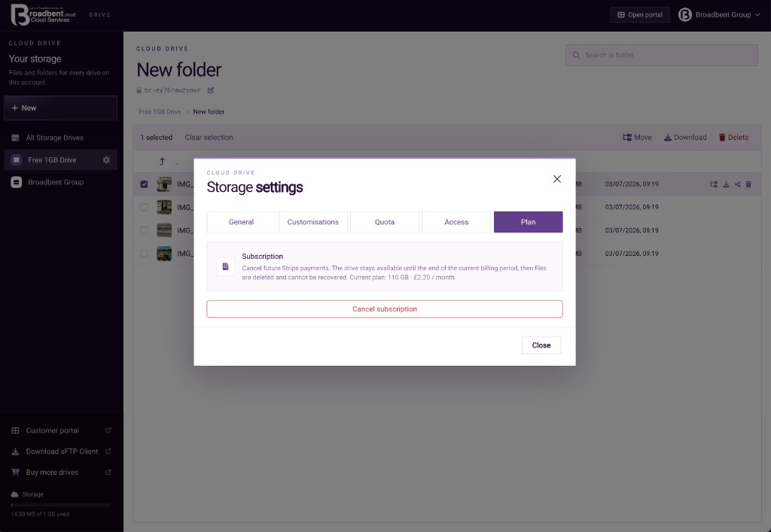Screen dimensions: 771x532
Task: Click the storage usage progress bar
Action: pyautogui.click(x=60, y=504)
